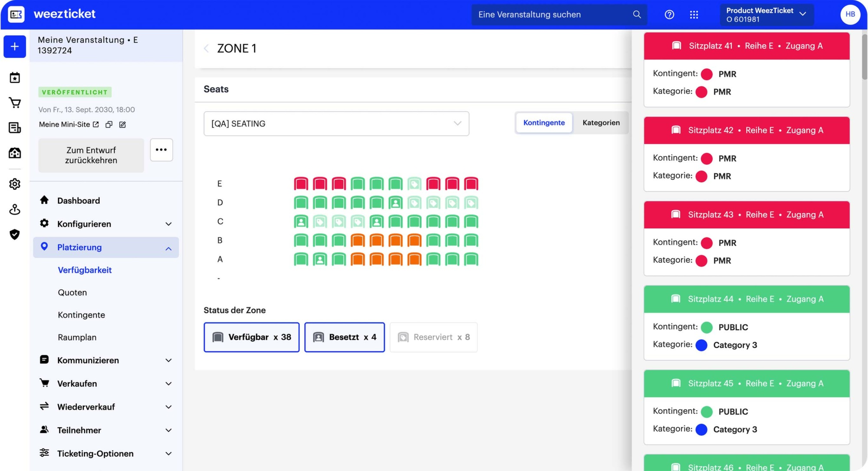Click the settings gear icon in sidebar
The image size is (868, 471).
tap(14, 184)
